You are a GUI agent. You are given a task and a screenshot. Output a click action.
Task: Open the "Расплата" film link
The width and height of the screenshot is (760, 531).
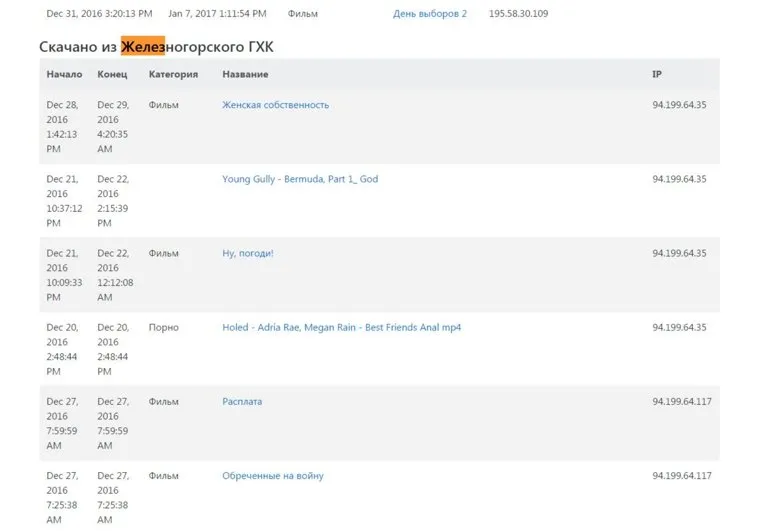click(x=242, y=401)
